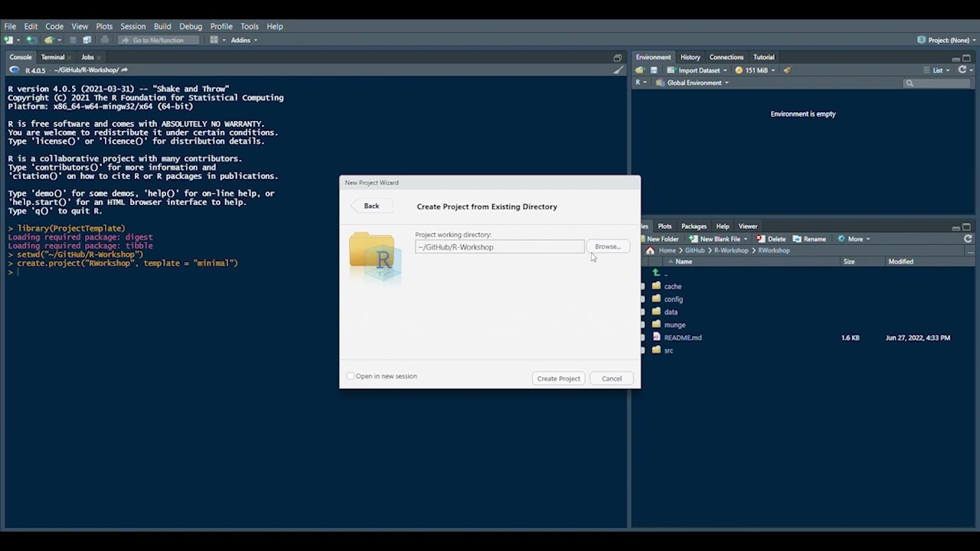Tick the checkbox next to config folder

coord(643,299)
